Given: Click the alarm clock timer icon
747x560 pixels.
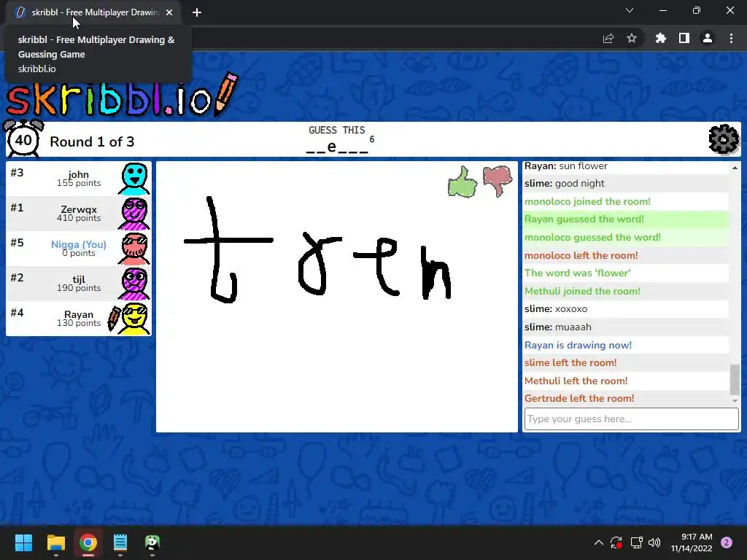Looking at the screenshot, I should (23, 138).
